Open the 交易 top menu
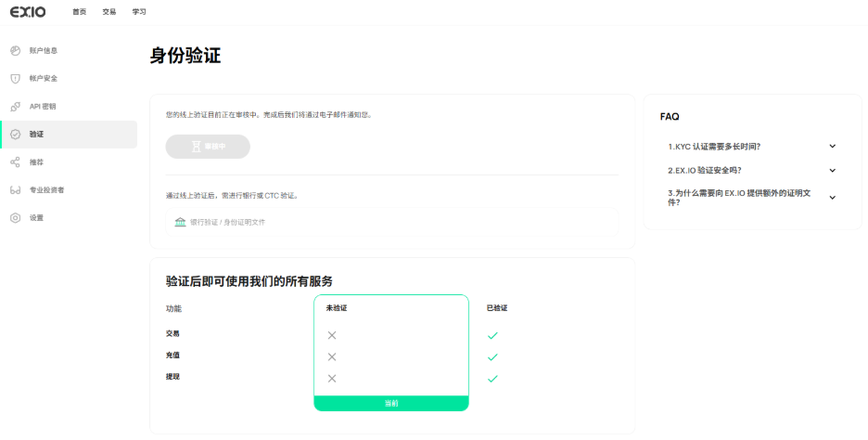868x440 pixels. 109,12
